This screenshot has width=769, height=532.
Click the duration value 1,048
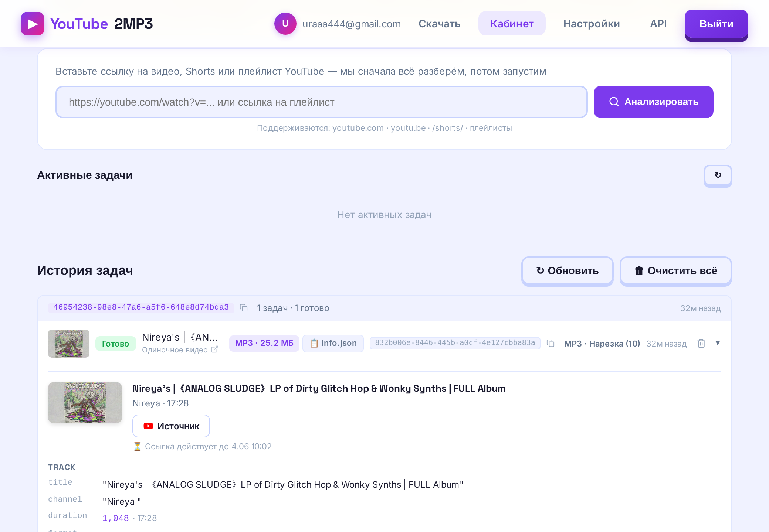(x=115, y=518)
